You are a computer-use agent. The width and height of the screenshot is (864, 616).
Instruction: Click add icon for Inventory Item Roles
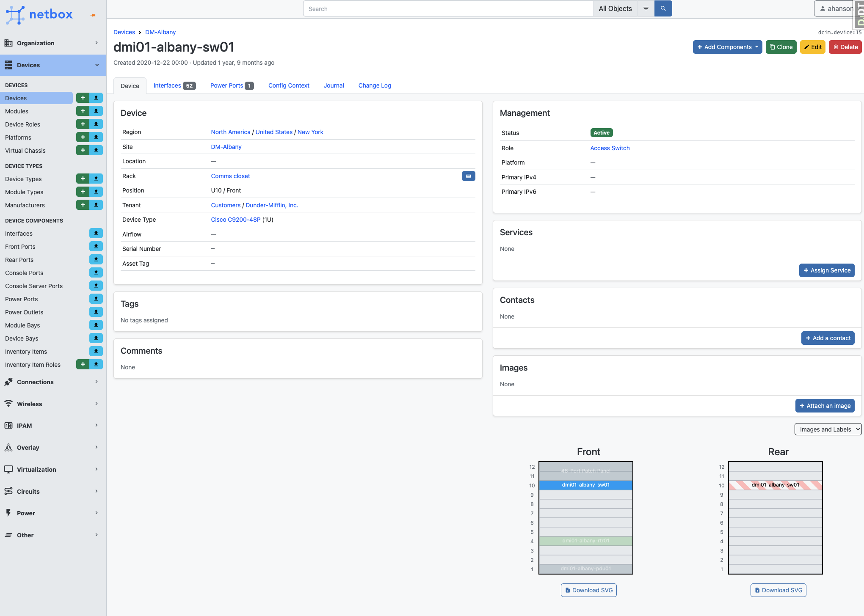(x=83, y=364)
